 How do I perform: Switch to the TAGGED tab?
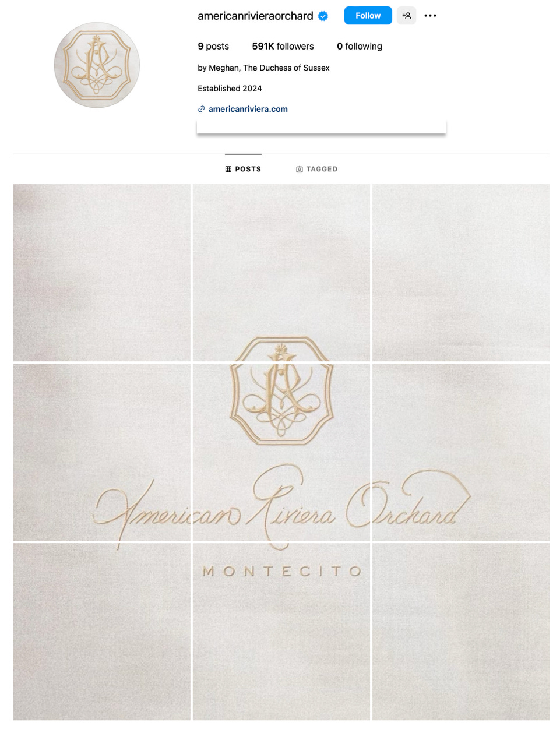click(x=316, y=169)
